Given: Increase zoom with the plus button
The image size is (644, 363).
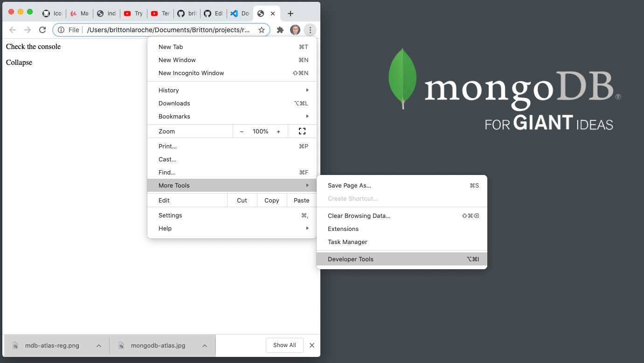Looking at the screenshot, I should click(278, 132).
